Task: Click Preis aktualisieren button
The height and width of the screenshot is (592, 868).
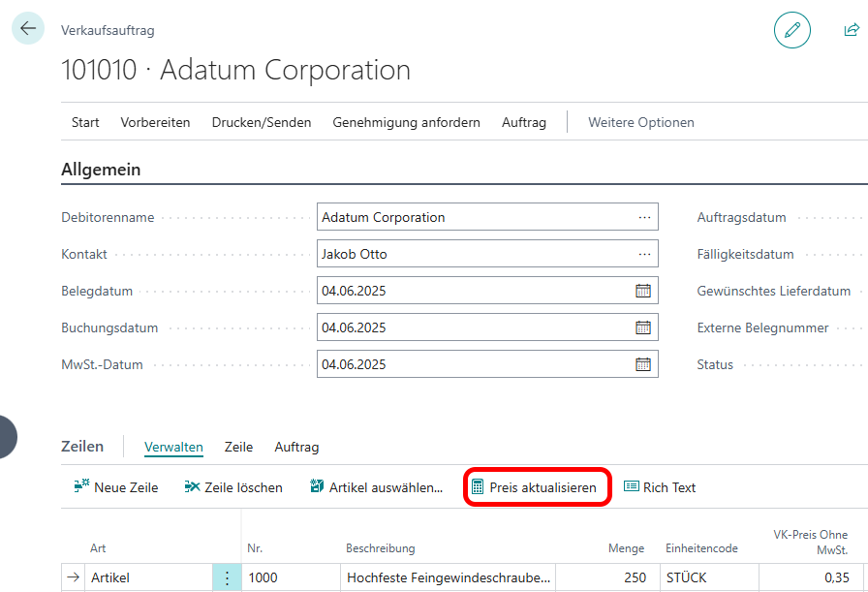Action: pyautogui.click(x=534, y=487)
